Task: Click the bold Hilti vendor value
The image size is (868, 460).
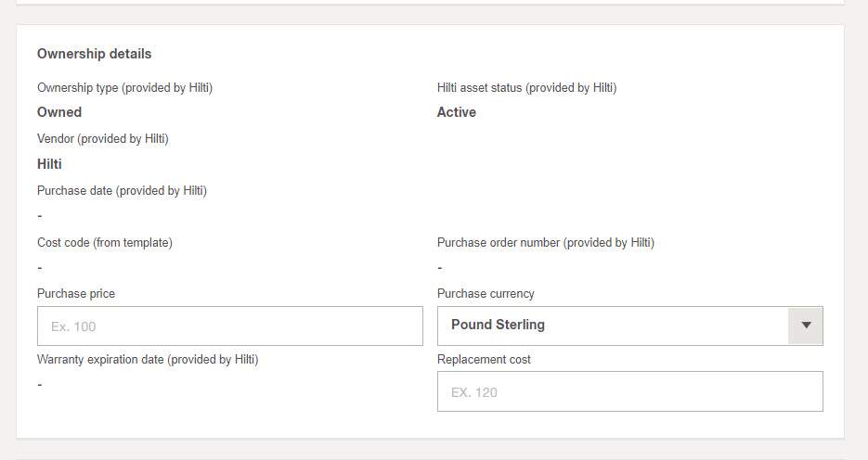Action: pyautogui.click(x=49, y=164)
